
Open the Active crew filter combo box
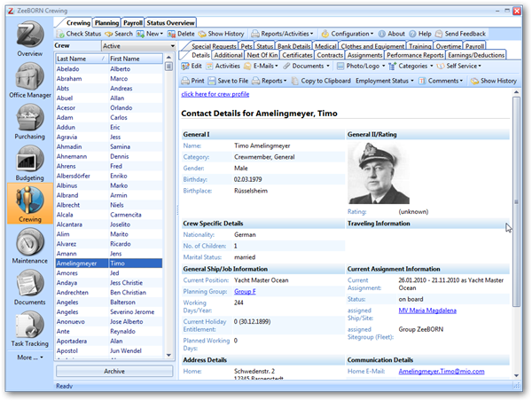[x=138, y=46]
